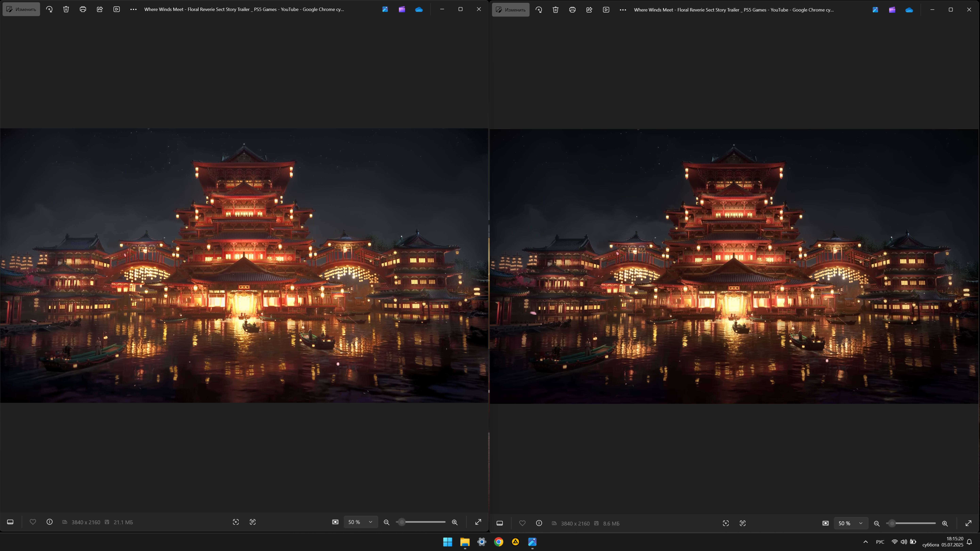Click the night pagoda image in right window
Screen dimensions: 980x551
[x=734, y=266]
